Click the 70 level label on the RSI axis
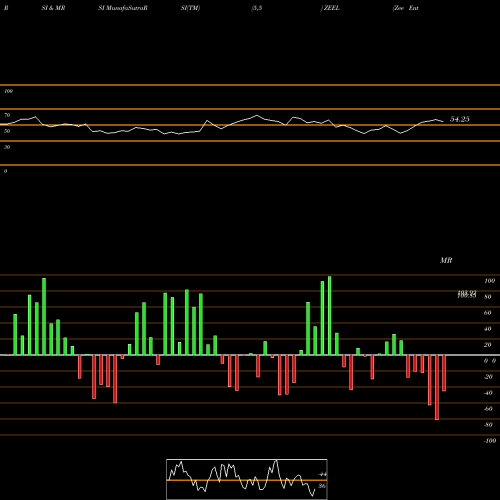500x500 pixels. pyautogui.click(x=7, y=115)
